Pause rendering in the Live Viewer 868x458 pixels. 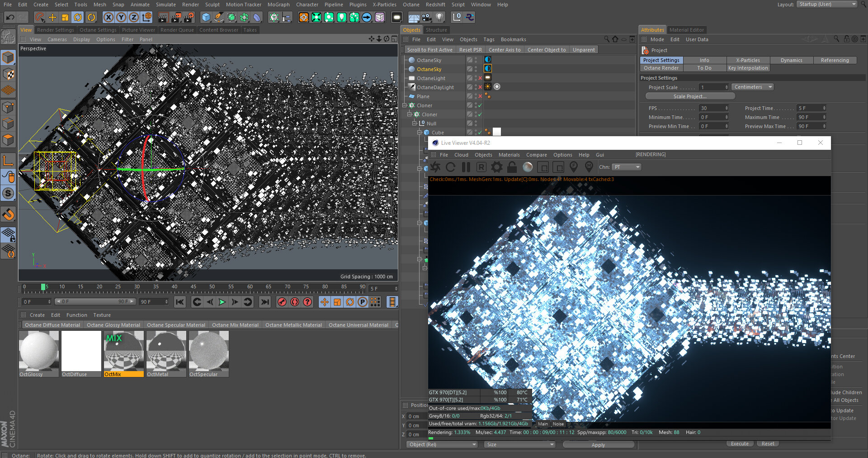[x=466, y=167]
